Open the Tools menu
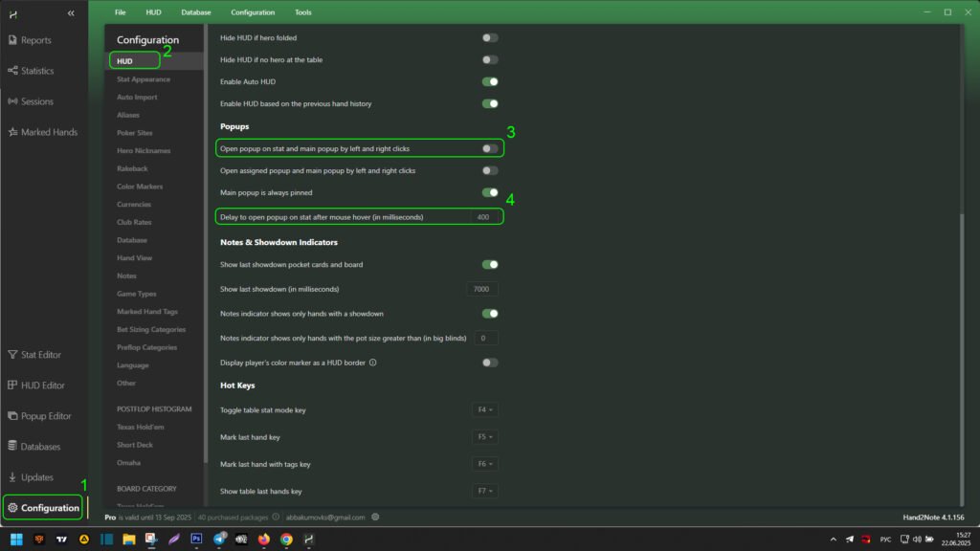This screenshot has width=980, height=551. pyautogui.click(x=302, y=12)
